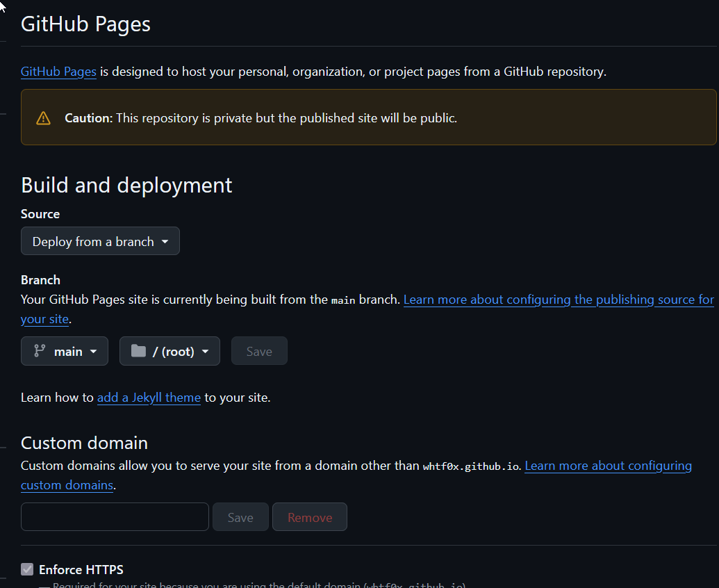Toggle the Enforce HTTPS checkbox
719x588 pixels.
(27, 570)
